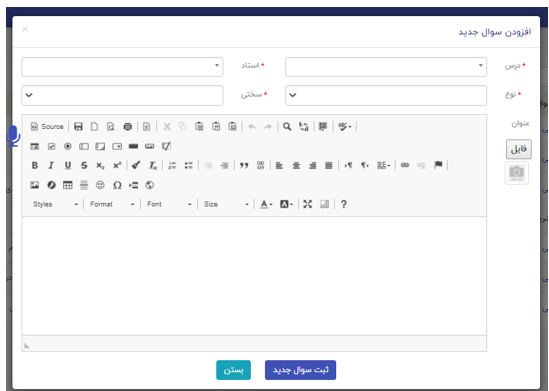Open the background color picker

tap(286, 204)
